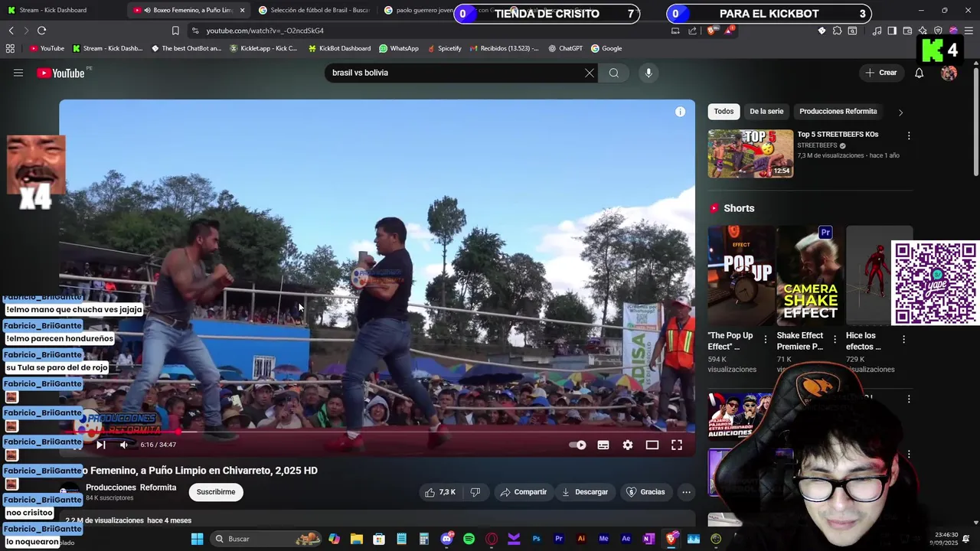
Task: Open the YouTube account avatar menu
Action: coord(949,73)
